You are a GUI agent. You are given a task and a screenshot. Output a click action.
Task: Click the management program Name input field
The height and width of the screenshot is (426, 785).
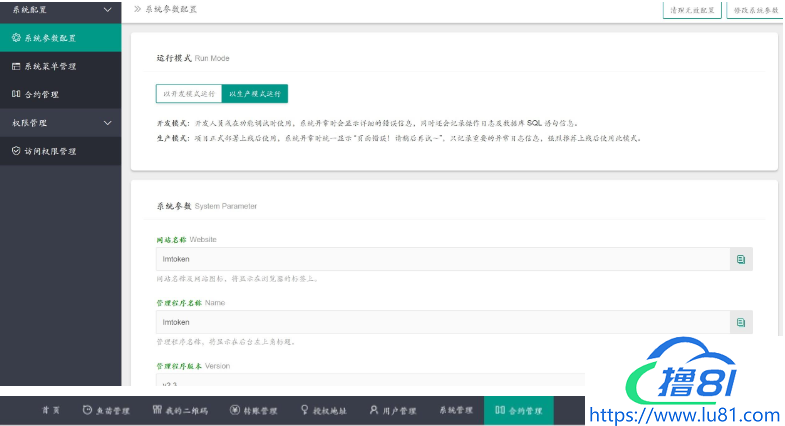(x=440, y=322)
